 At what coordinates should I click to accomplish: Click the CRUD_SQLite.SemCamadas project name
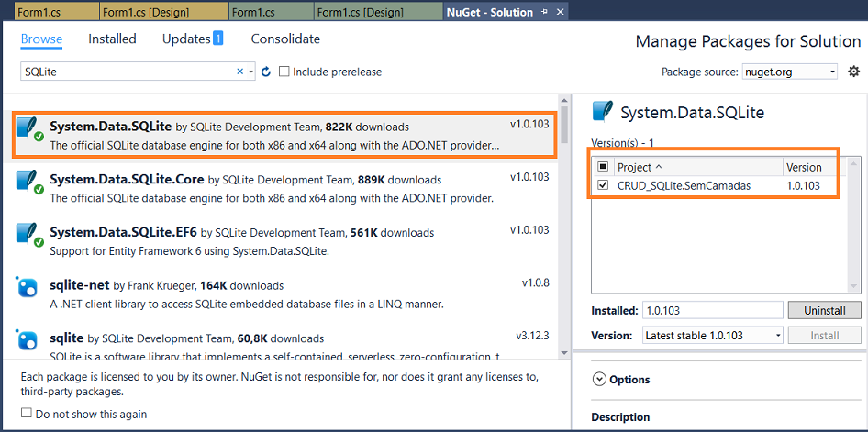point(684,186)
